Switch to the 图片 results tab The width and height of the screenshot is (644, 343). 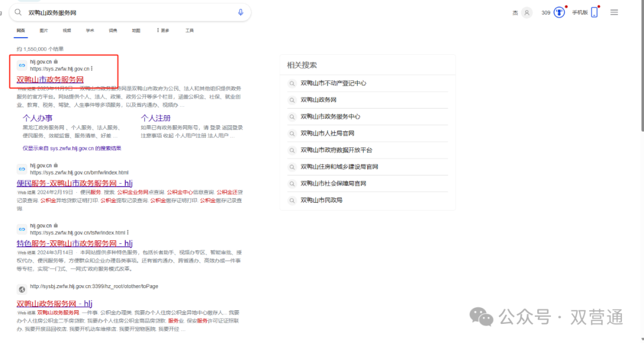click(44, 30)
